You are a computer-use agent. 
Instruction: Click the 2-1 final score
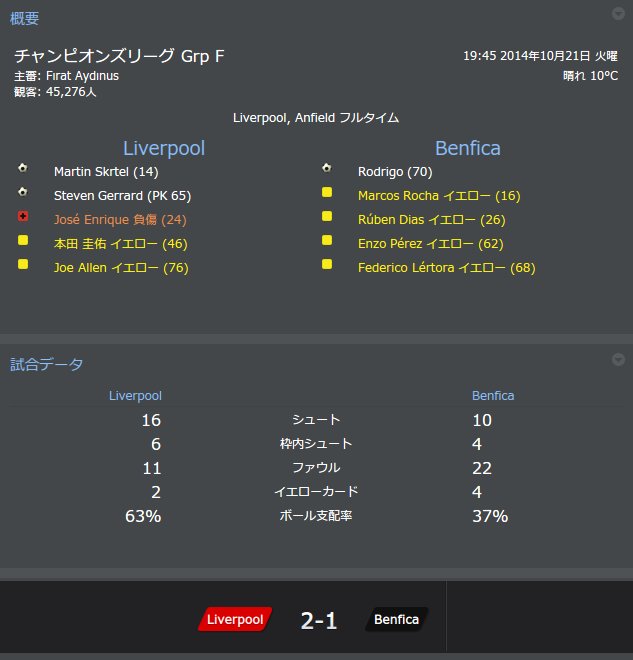[319, 621]
